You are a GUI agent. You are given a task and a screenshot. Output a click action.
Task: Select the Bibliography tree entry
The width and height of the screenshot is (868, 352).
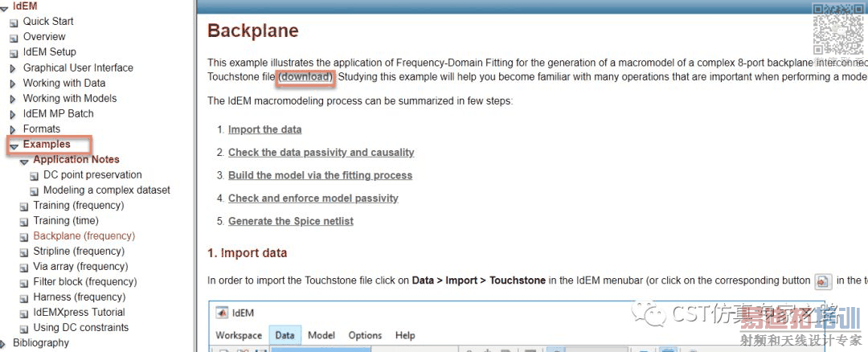tap(41, 342)
